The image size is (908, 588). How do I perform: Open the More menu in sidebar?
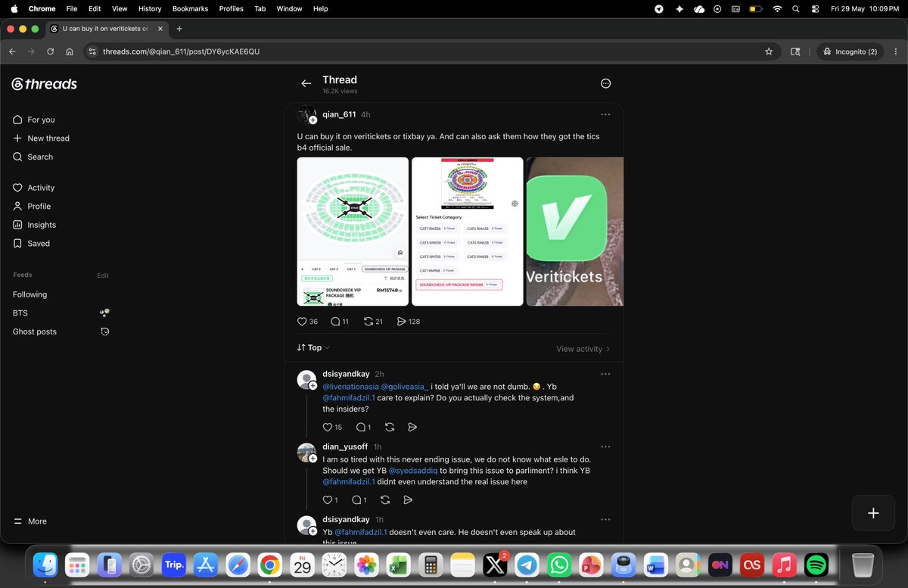[x=30, y=521]
